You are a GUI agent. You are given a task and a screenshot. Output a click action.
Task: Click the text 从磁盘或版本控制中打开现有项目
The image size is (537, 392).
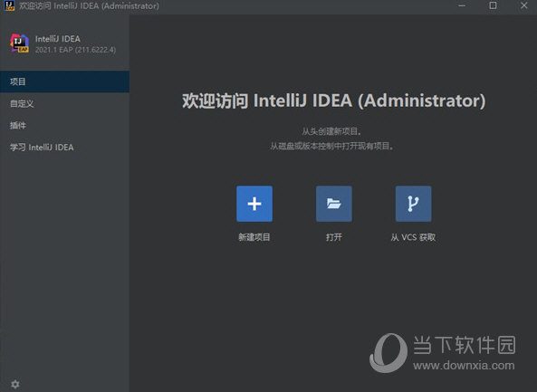pos(331,146)
